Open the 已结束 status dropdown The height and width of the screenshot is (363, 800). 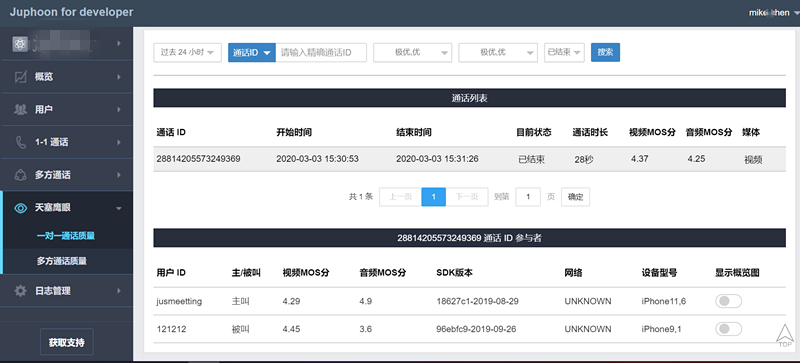click(564, 52)
